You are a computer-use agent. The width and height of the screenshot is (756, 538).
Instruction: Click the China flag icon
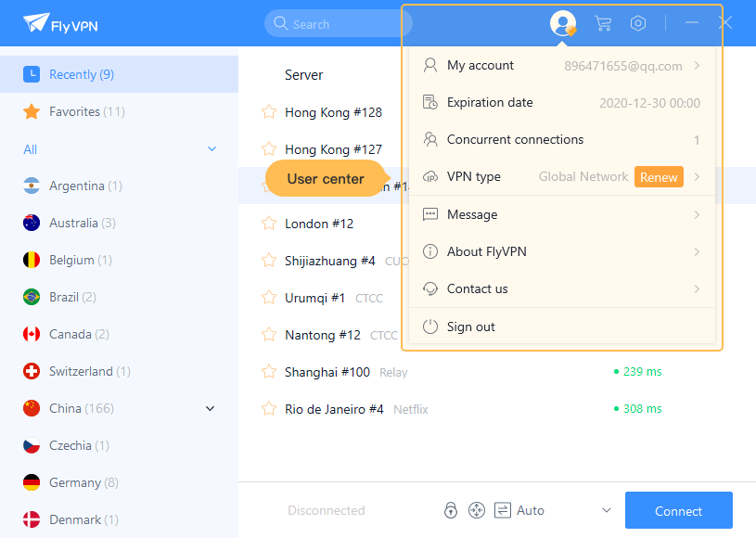[x=32, y=408]
